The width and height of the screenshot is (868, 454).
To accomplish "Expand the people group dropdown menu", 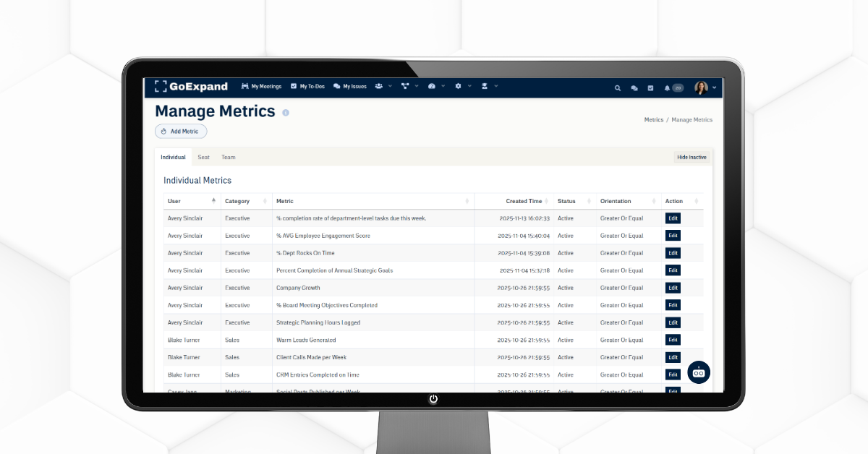I will point(383,87).
